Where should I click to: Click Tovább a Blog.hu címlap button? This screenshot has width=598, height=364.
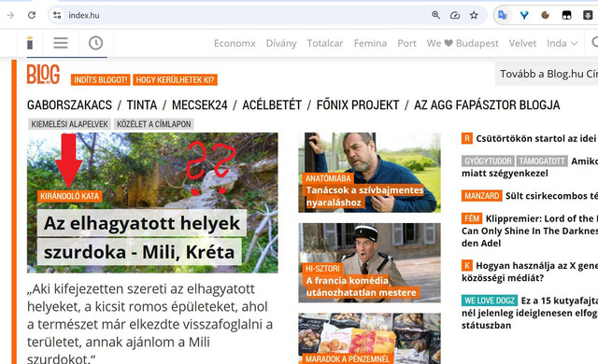click(548, 74)
